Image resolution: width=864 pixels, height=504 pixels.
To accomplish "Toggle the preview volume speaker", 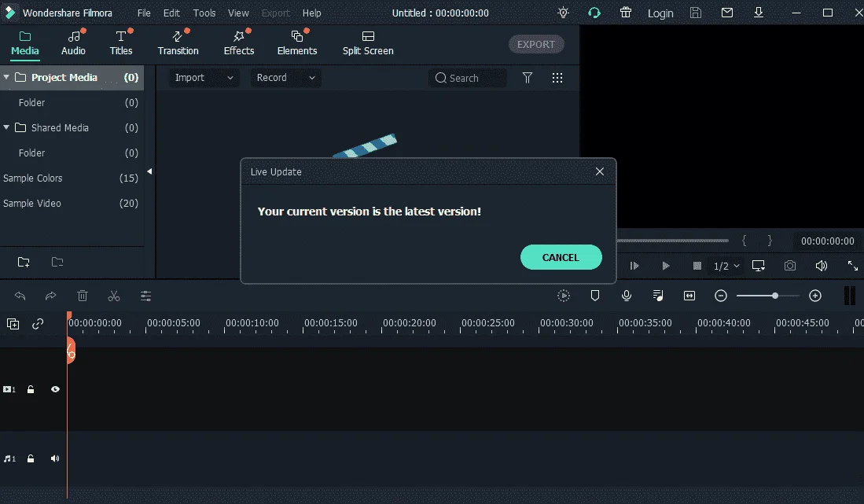I will pyautogui.click(x=821, y=266).
